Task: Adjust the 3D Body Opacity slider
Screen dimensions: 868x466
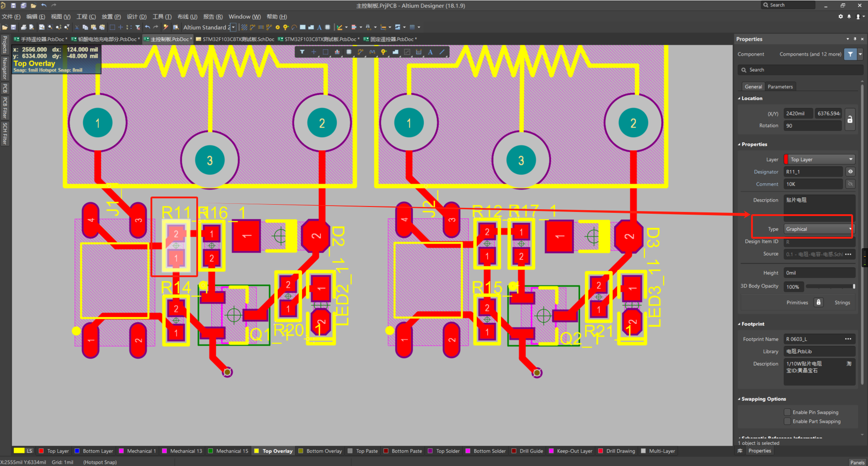Action: [x=830, y=287]
